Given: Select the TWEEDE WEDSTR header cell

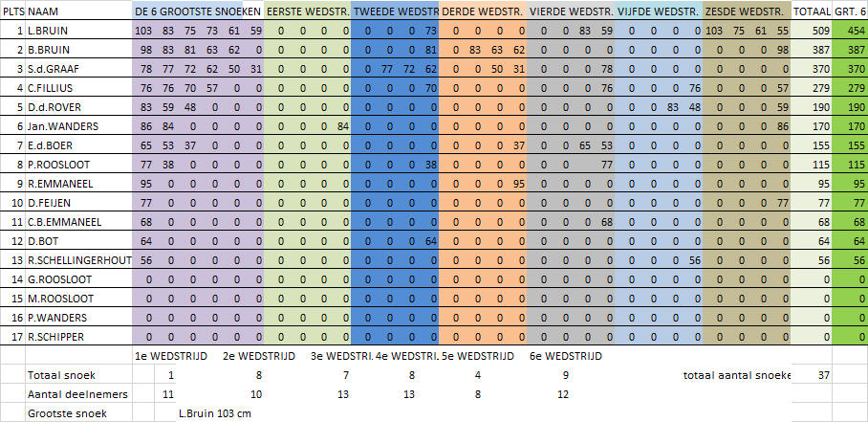Looking at the screenshot, I should [396, 11].
